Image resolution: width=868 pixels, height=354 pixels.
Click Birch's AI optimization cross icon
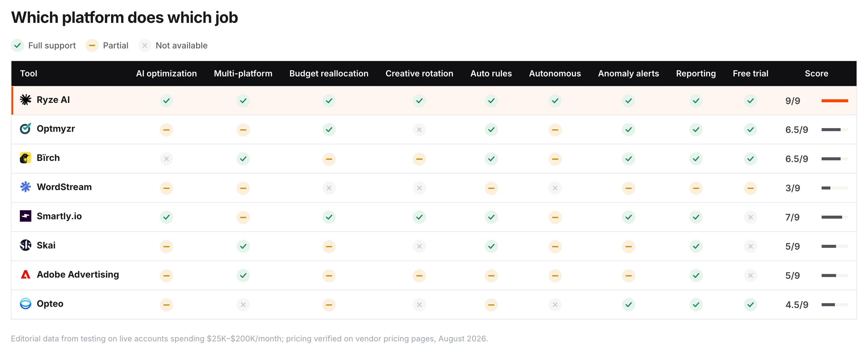coord(166,159)
